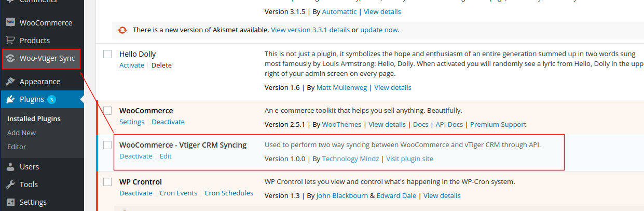Click the WP Crontrol plugin title
This screenshot has height=211, width=644.
[x=141, y=182]
